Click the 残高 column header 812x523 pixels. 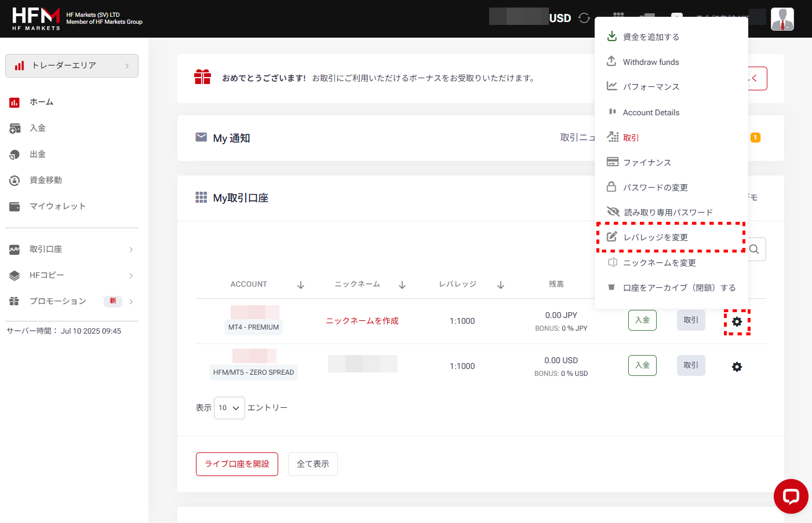click(556, 284)
